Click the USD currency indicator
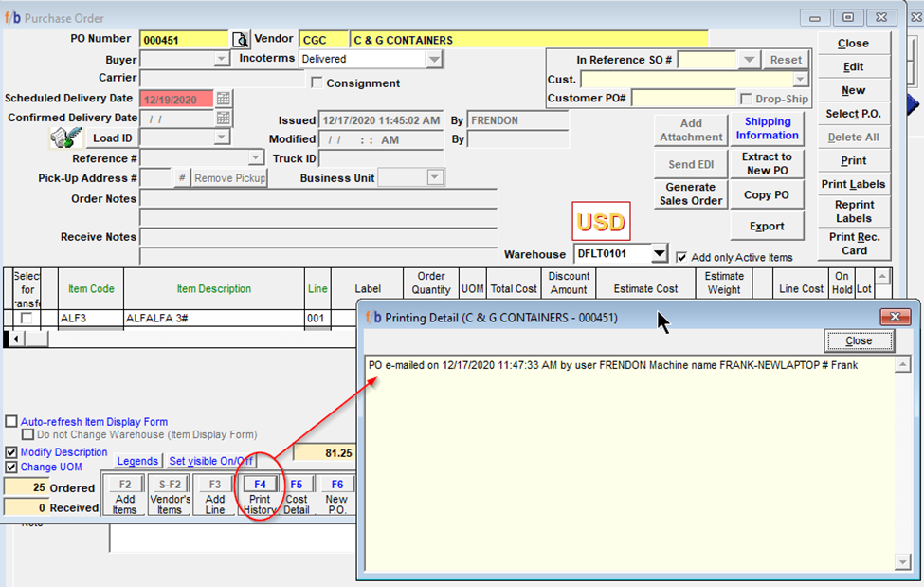The width and height of the screenshot is (924, 587). [x=601, y=223]
